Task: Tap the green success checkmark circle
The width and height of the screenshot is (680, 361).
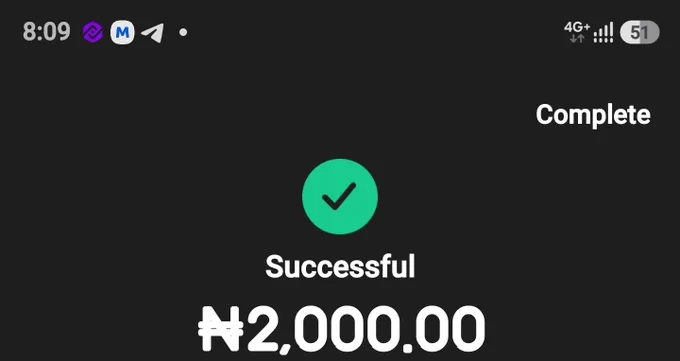Action: pyautogui.click(x=340, y=197)
